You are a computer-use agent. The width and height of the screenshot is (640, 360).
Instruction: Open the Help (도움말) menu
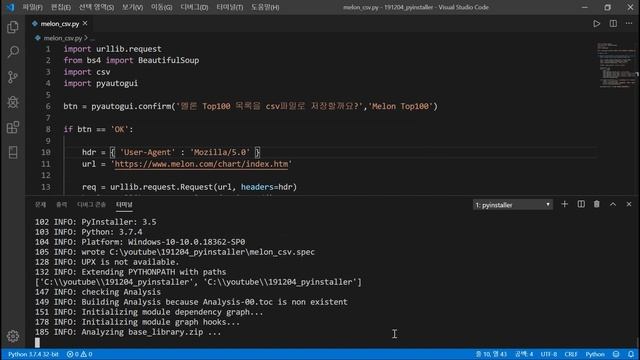(x=265, y=7)
